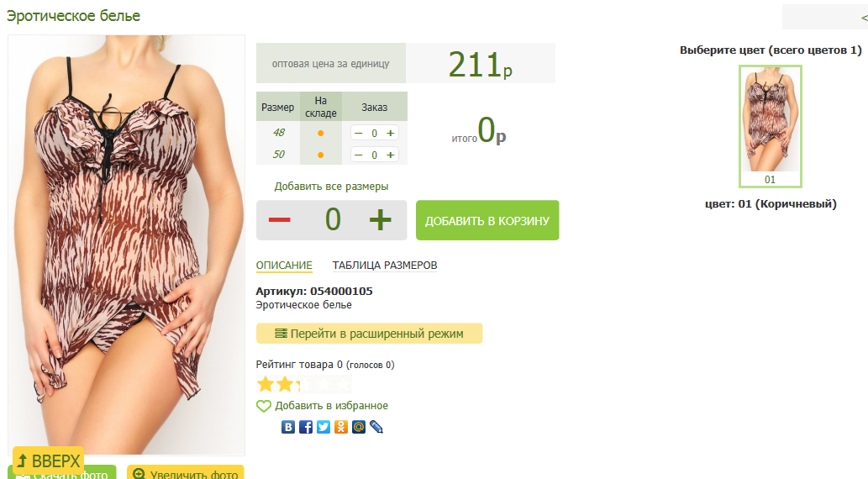Click Перейти в расширенный режим button
The image size is (868, 479).
[369, 334]
